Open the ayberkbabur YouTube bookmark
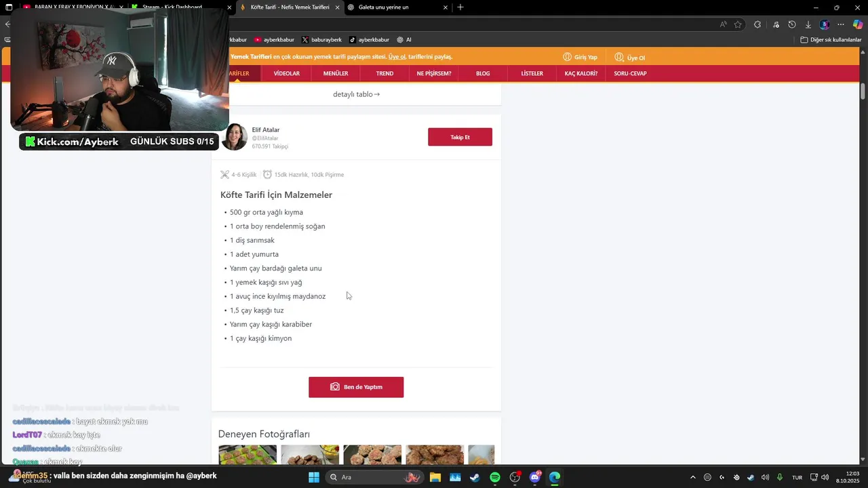This screenshot has width=868, height=488. pos(274,40)
